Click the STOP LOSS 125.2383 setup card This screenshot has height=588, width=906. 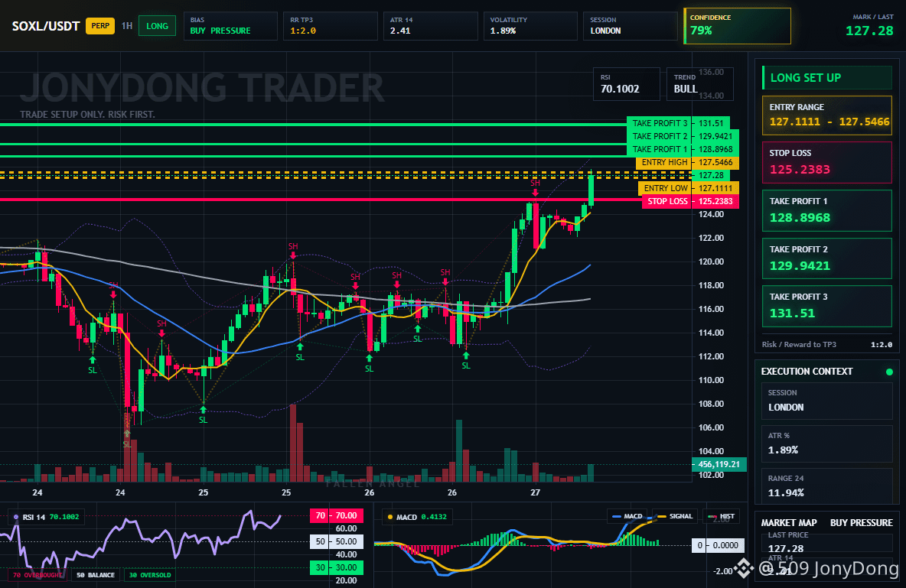tap(827, 162)
